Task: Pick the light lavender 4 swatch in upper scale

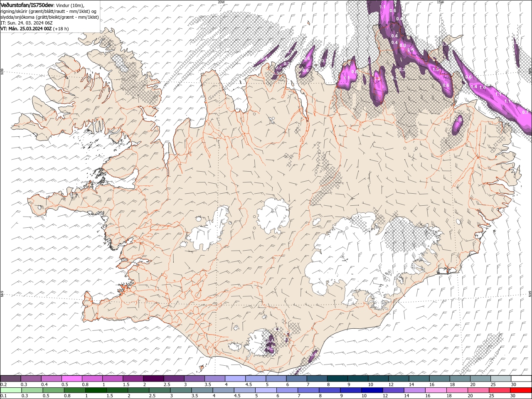Action: tap(234, 379)
